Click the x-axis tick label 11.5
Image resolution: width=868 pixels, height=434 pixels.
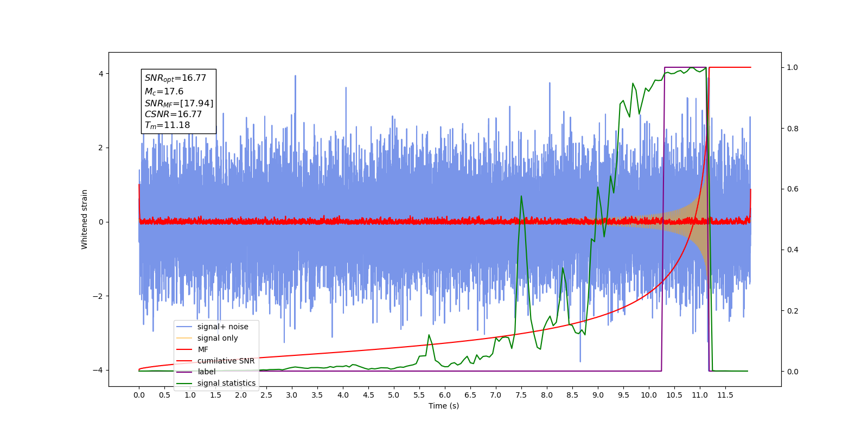pyautogui.click(x=725, y=395)
